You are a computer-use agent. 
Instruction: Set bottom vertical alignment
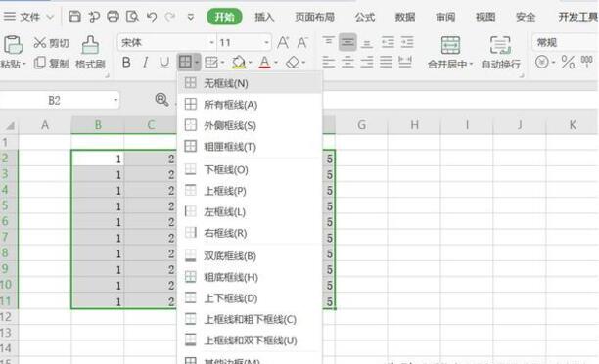tap(367, 43)
